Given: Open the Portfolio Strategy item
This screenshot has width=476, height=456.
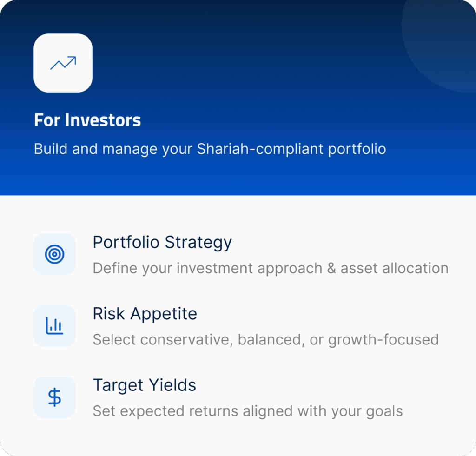Looking at the screenshot, I should pyautogui.click(x=162, y=242).
